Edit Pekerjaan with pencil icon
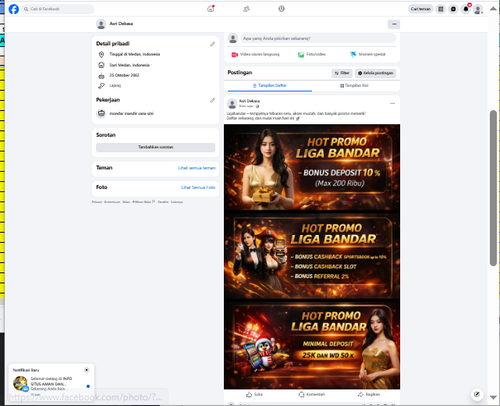This screenshot has height=406, width=500. 212,100
